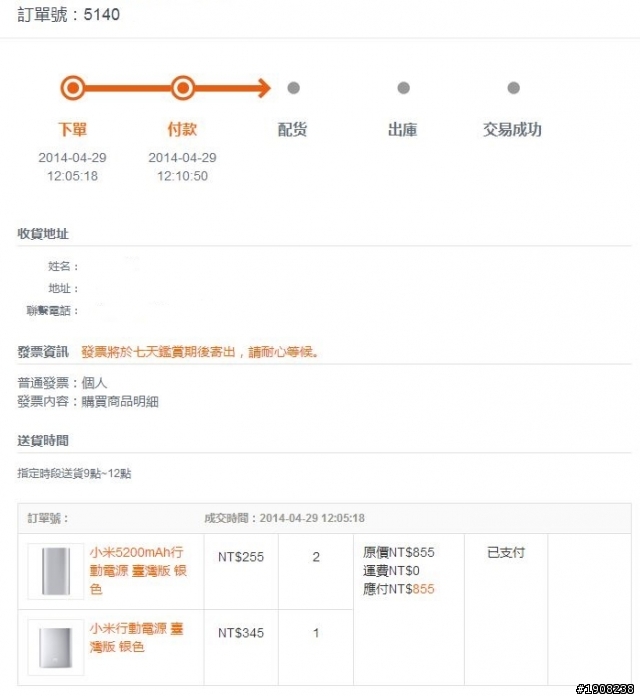Open the 小米5200mAh行動電源 臺灣版 product link
Screen dimensions: 640x697
pos(138,571)
